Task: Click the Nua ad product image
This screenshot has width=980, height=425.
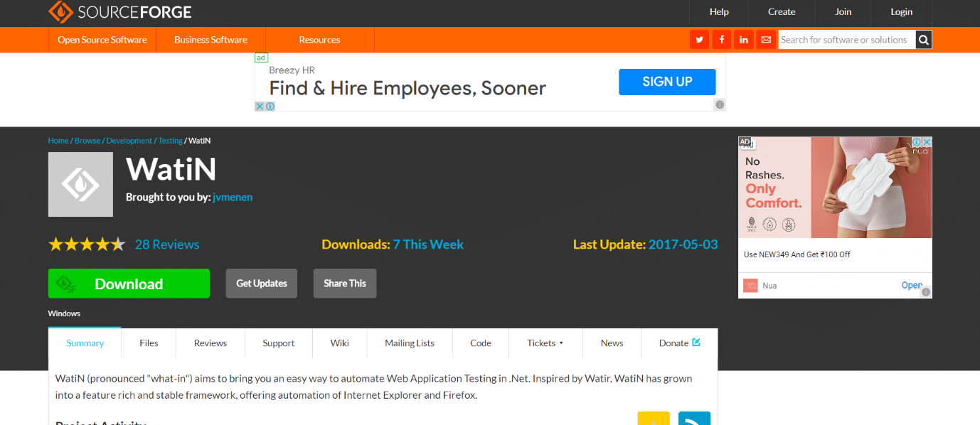Action: [x=871, y=188]
